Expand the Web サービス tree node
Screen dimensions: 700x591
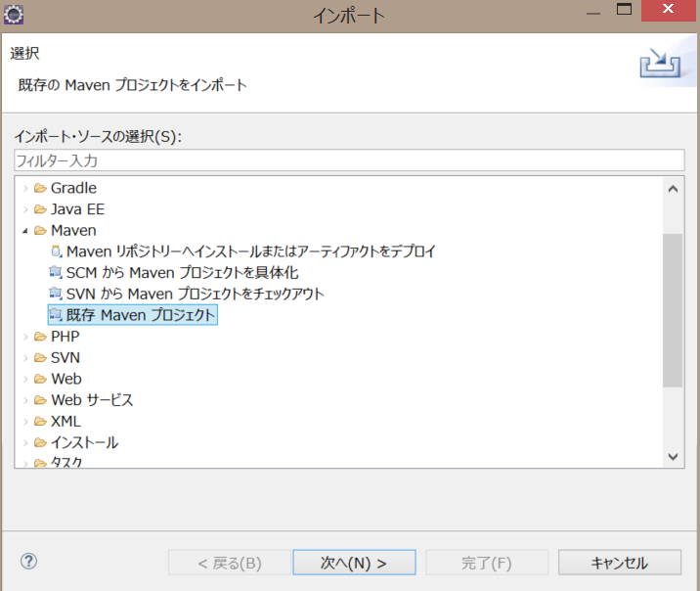point(25,400)
